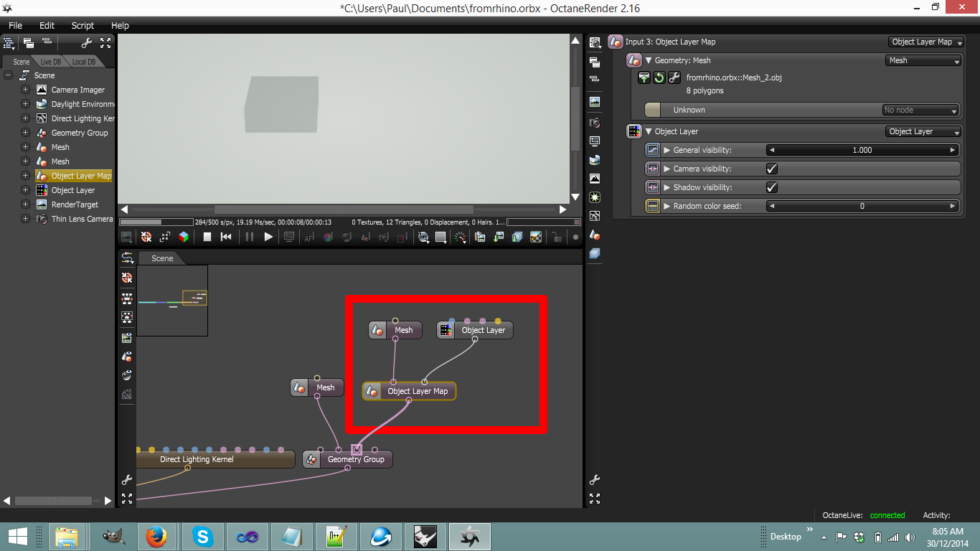The height and width of the screenshot is (551, 980).
Task: Restart the render with the rewind button
Action: click(226, 237)
